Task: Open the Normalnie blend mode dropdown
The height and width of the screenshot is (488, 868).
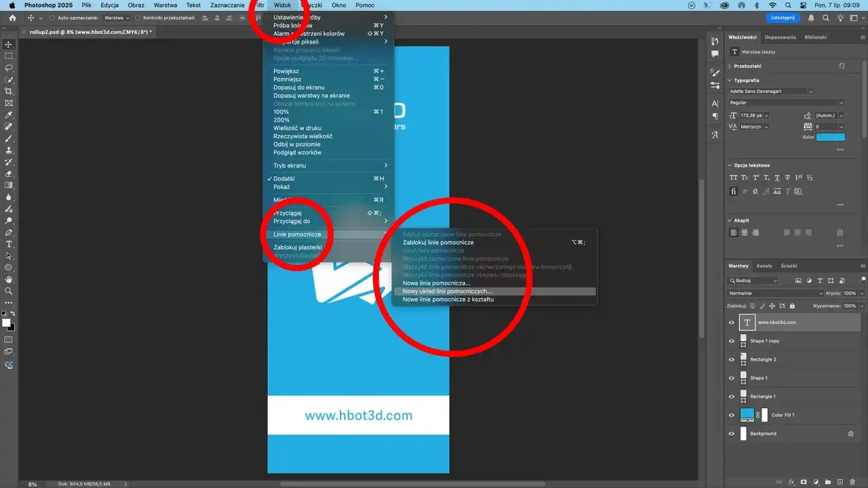Action: [x=773, y=293]
